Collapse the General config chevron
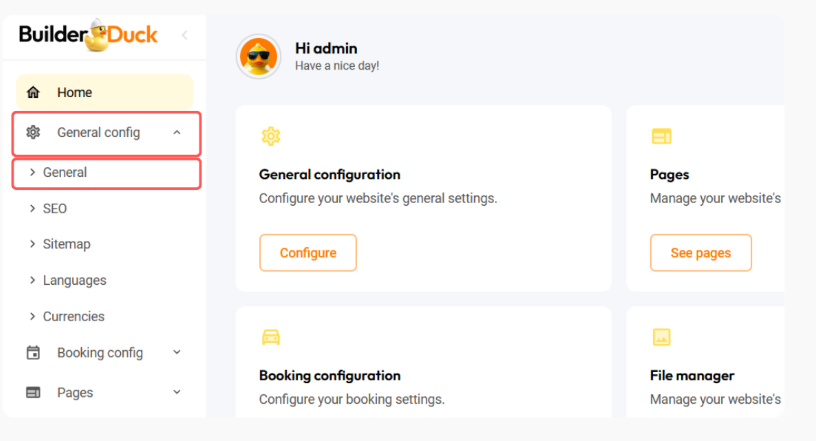This screenshot has height=441, width=816. (x=177, y=132)
